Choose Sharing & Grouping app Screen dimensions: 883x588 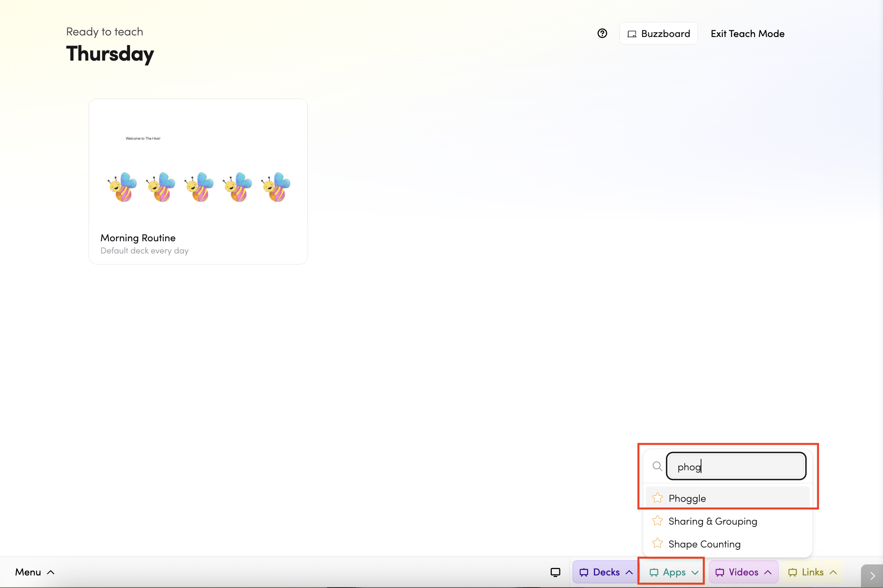[712, 521]
